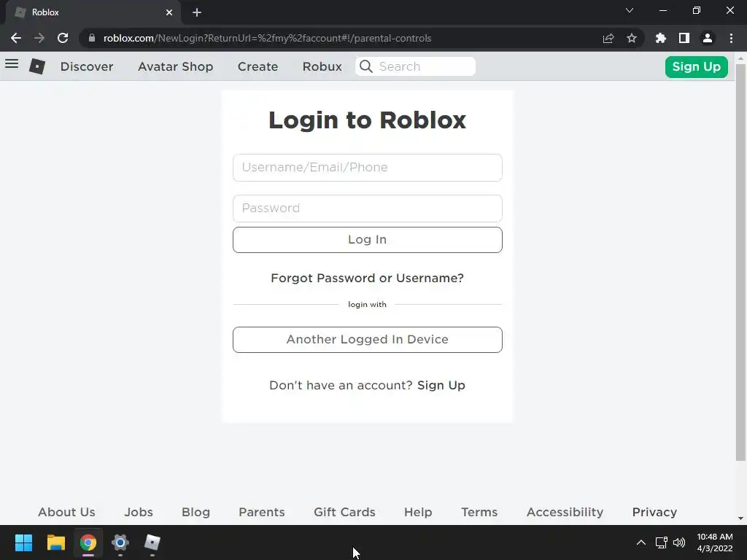Open File Explorer from the taskbar
747x560 pixels.
coord(55,542)
